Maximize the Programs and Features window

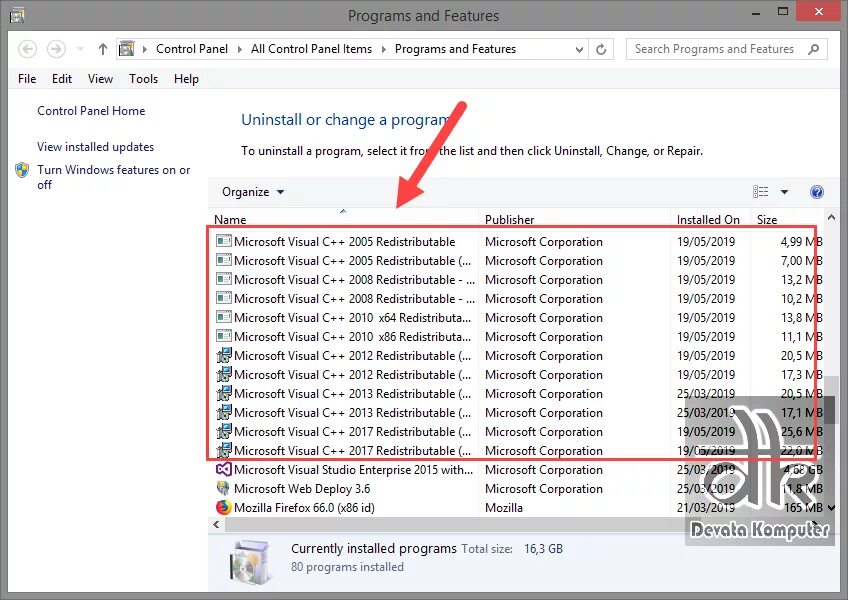point(783,11)
